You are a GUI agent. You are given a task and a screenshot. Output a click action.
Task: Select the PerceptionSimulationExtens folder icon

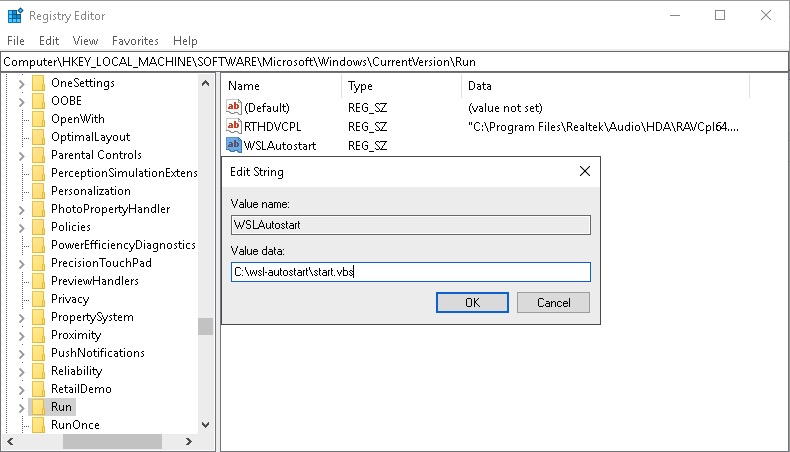coord(38,173)
